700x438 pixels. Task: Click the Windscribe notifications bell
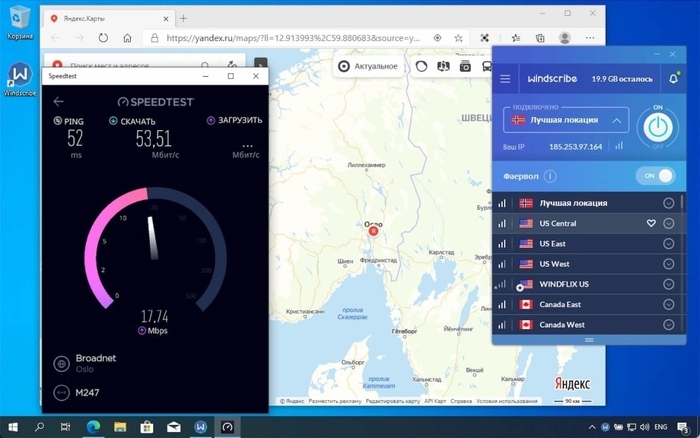pos(674,79)
